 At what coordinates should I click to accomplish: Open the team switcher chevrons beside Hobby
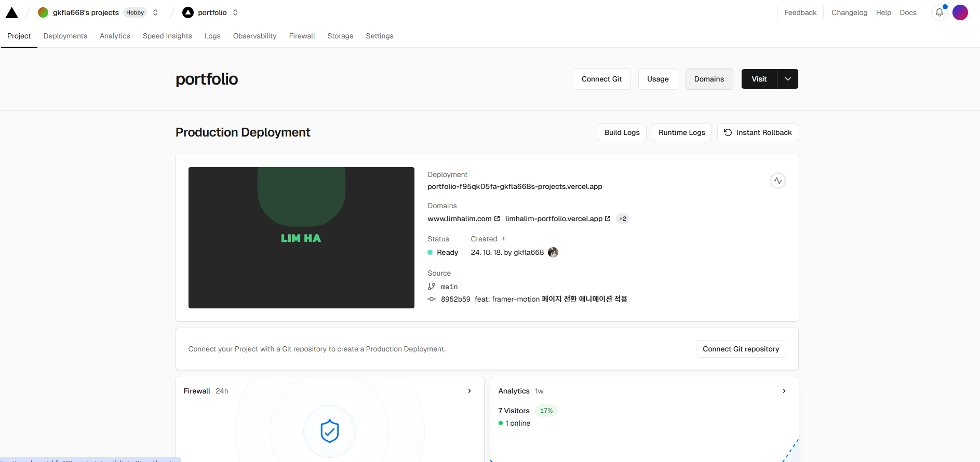[x=155, y=12]
